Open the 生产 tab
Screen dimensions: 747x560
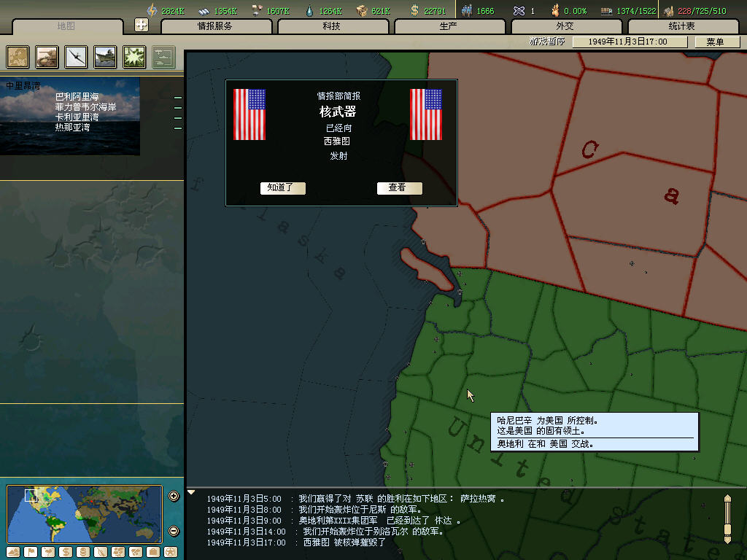click(x=449, y=26)
